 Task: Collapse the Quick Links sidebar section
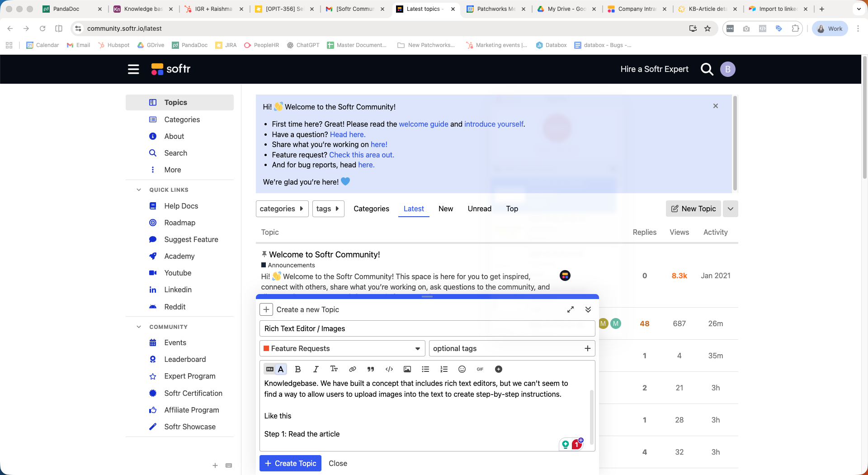[139, 190]
